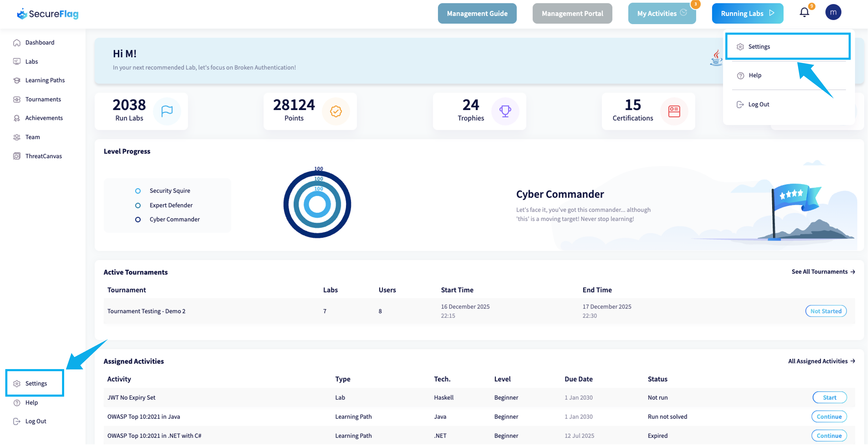This screenshot has height=445, width=868.
Task: Select the Expert Defender legend circle
Action: click(138, 205)
